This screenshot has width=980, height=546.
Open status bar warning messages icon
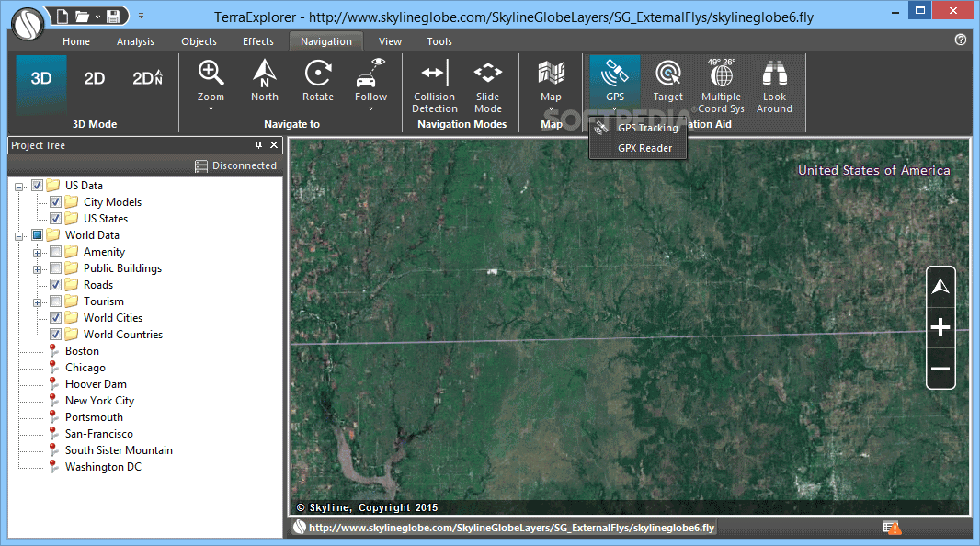pos(892,528)
